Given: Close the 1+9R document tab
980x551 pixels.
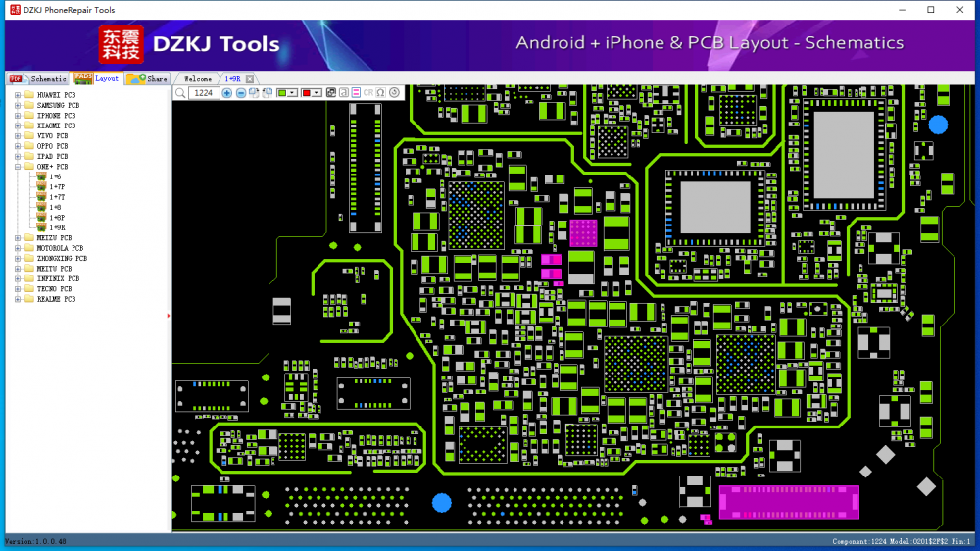Looking at the screenshot, I should (x=250, y=78).
